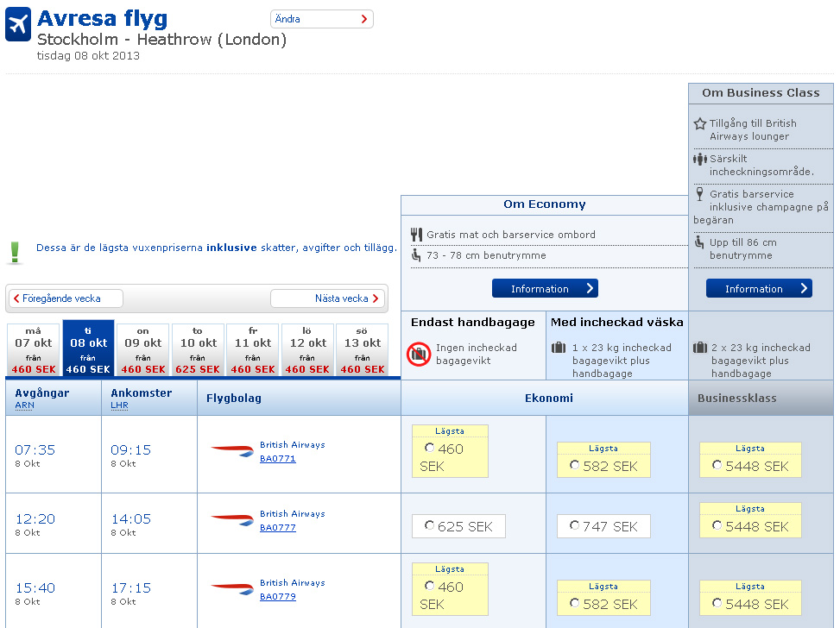Click the ARN airport code link
The height and width of the screenshot is (628, 840).
pyautogui.click(x=22, y=405)
